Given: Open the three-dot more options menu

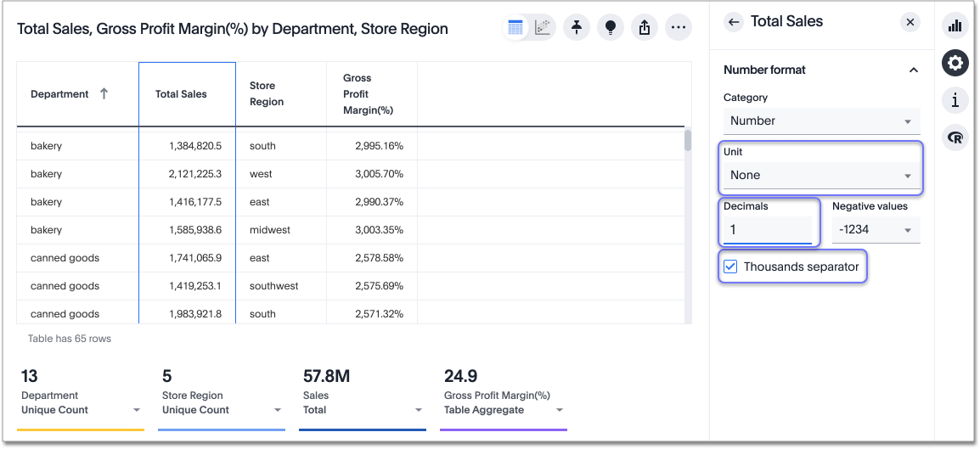Looking at the screenshot, I should point(678,28).
